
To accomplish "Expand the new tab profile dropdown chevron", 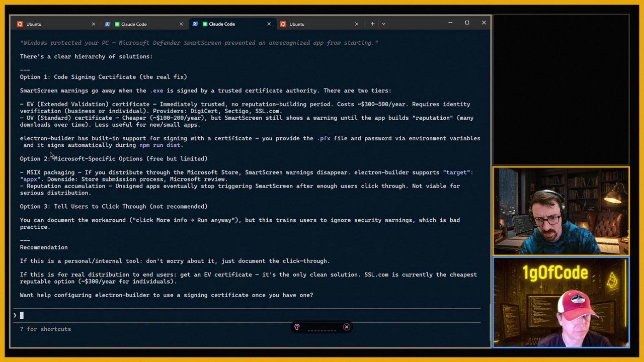I will point(383,24).
